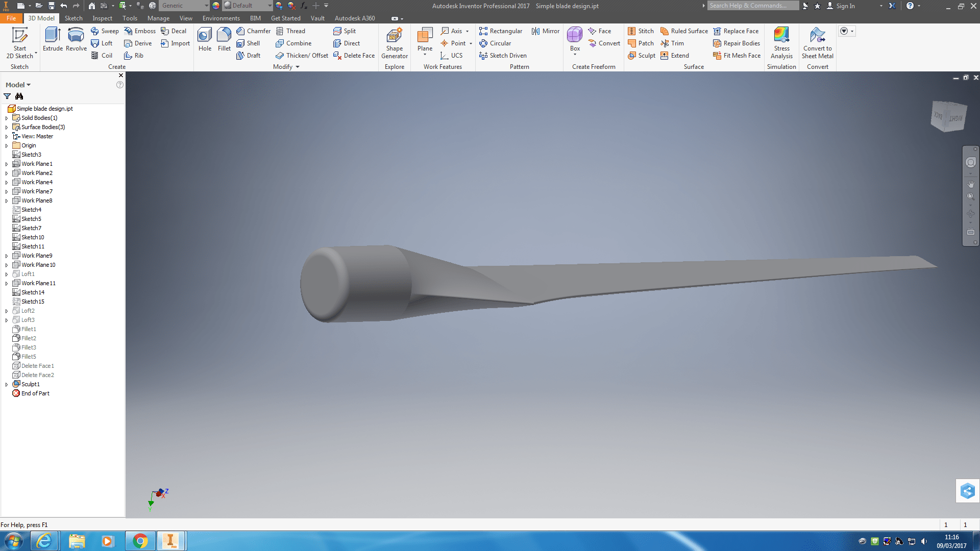Viewport: 980px width, 551px height.
Task: Select the Loft tool
Action: click(x=102, y=43)
